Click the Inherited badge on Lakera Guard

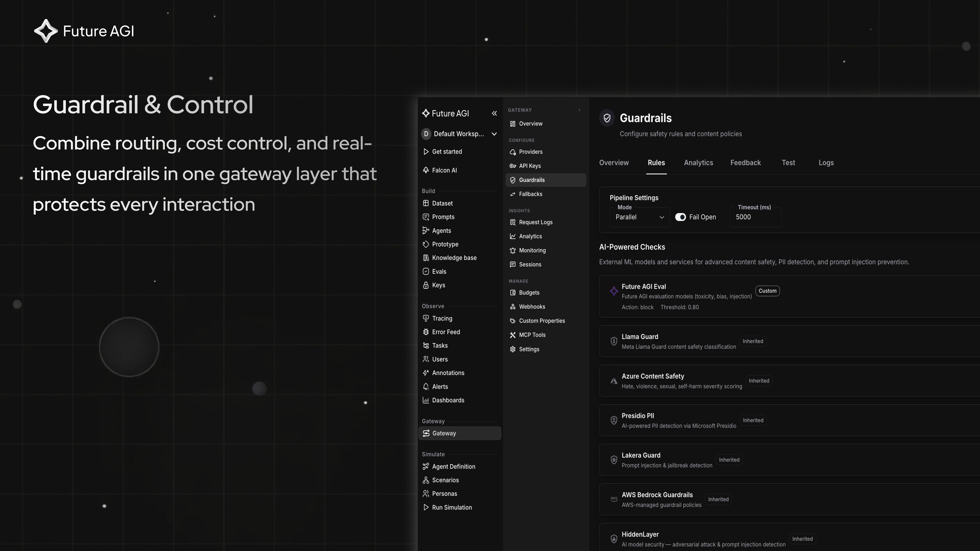[x=729, y=460]
